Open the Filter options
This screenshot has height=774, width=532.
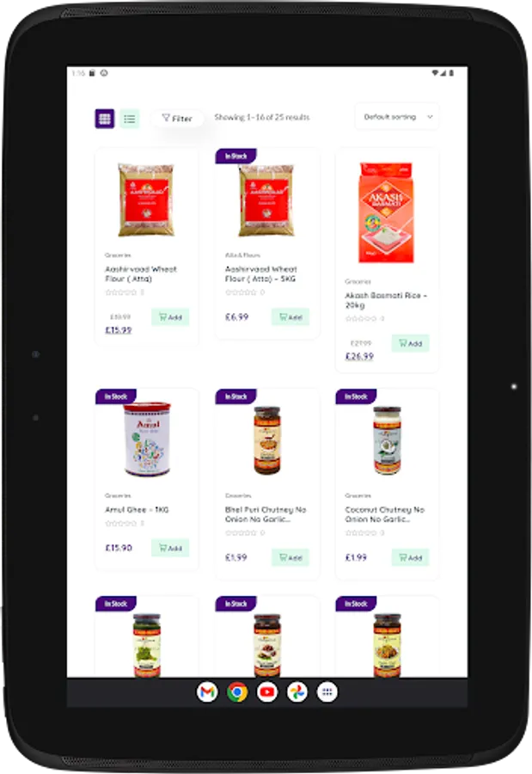(177, 119)
